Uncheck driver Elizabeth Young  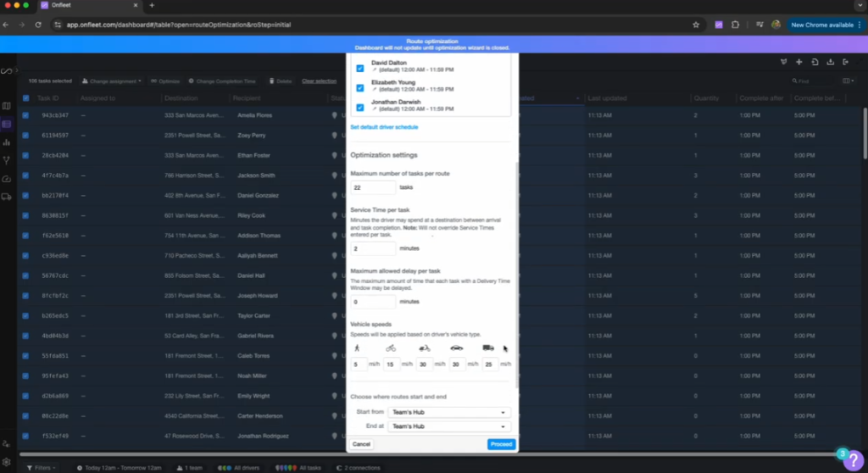click(x=359, y=87)
